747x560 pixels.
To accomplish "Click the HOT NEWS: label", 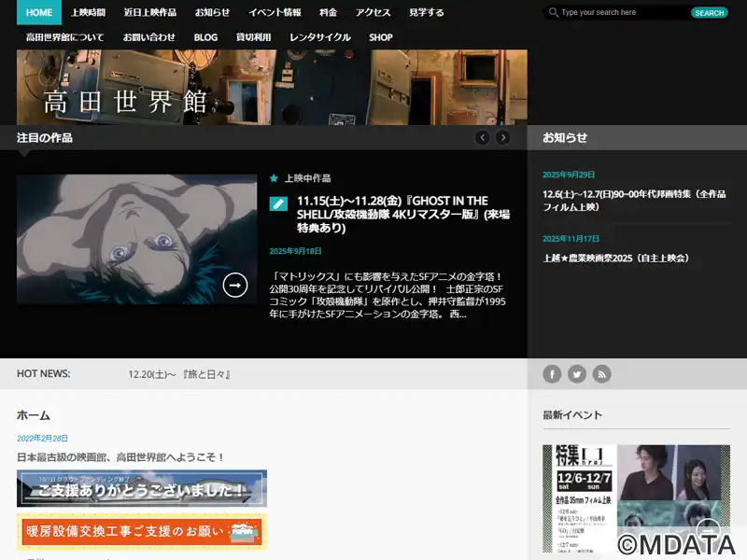I will [43, 374].
